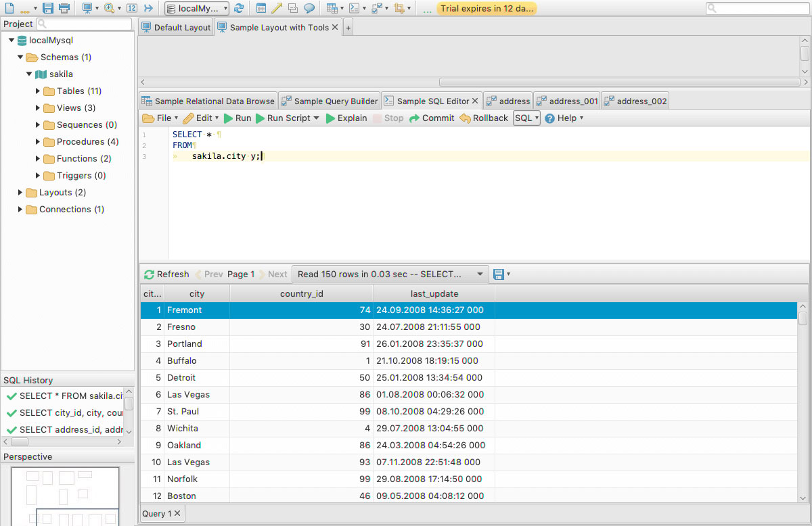Screen dimensions: 812x526
Task: Open the dropdown arrow beside results save icon
Action: point(509,274)
